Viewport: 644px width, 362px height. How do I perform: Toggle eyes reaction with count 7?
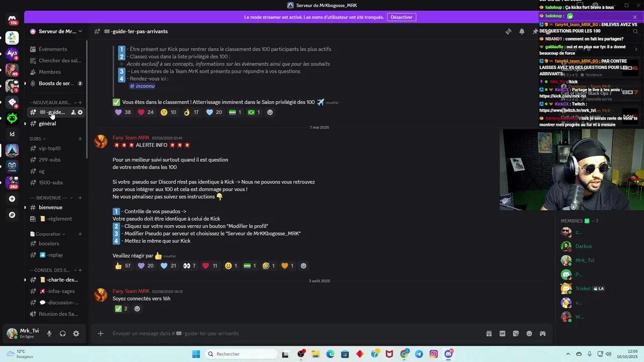tap(189, 265)
